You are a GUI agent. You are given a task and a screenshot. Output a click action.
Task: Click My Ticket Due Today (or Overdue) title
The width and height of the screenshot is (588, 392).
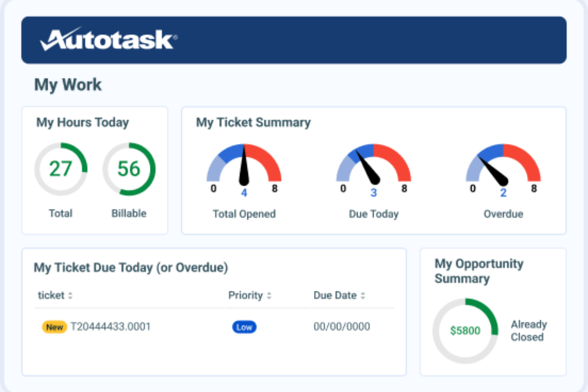click(131, 268)
